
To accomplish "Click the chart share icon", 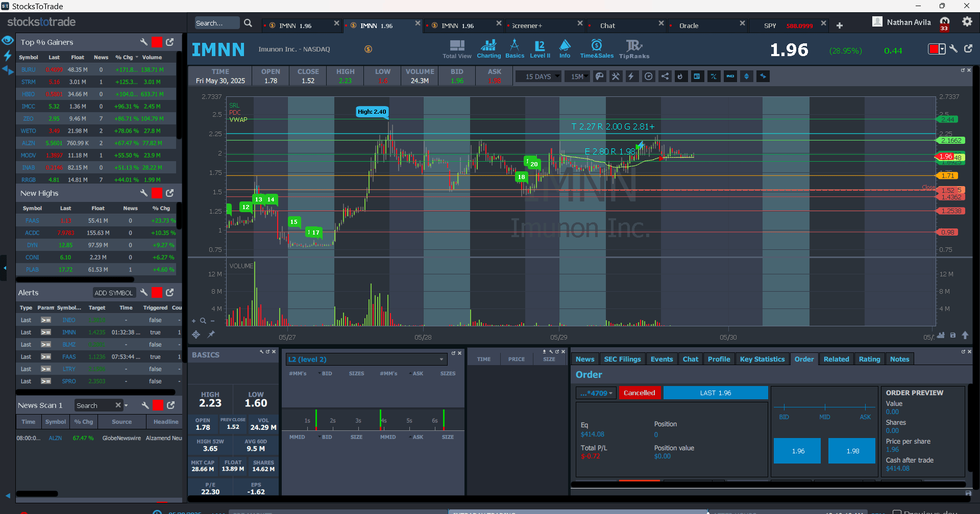I will tap(665, 76).
